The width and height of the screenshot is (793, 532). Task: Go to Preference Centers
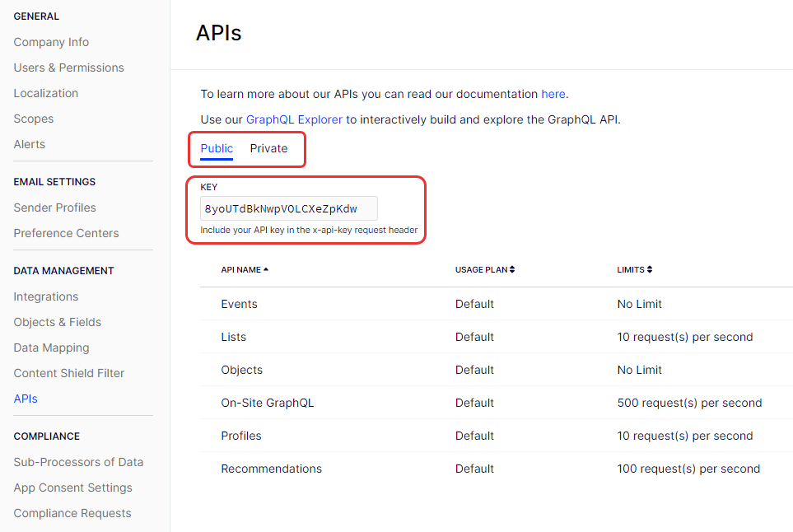pos(66,233)
